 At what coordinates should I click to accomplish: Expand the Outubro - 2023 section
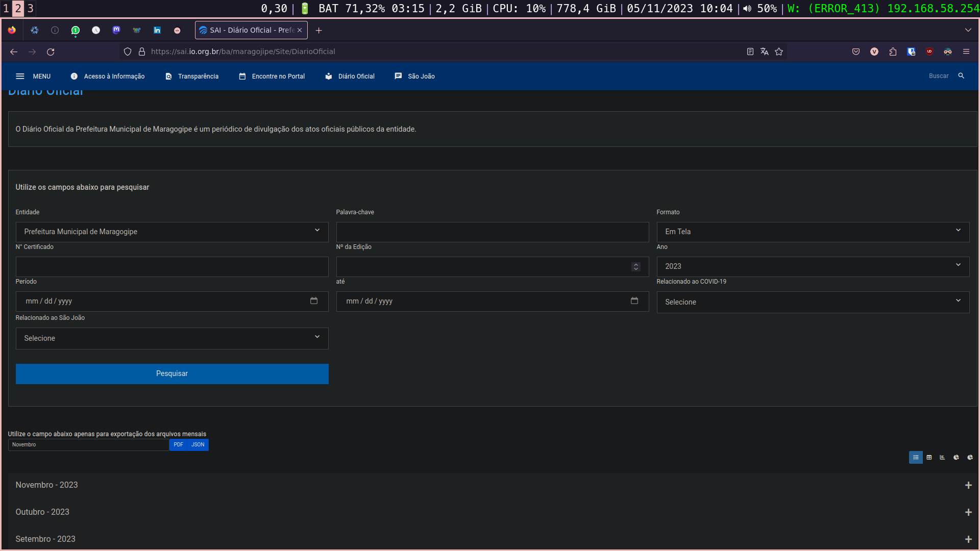point(493,512)
